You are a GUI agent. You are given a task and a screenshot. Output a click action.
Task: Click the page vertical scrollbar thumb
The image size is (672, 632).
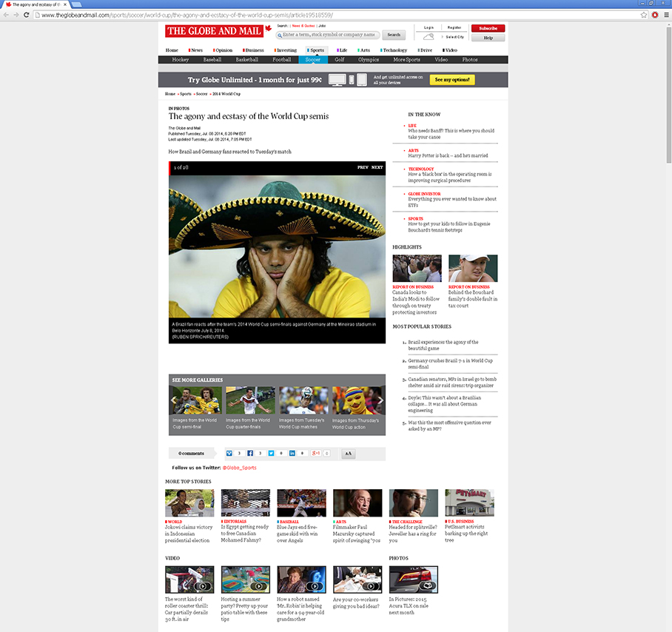coord(668,95)
